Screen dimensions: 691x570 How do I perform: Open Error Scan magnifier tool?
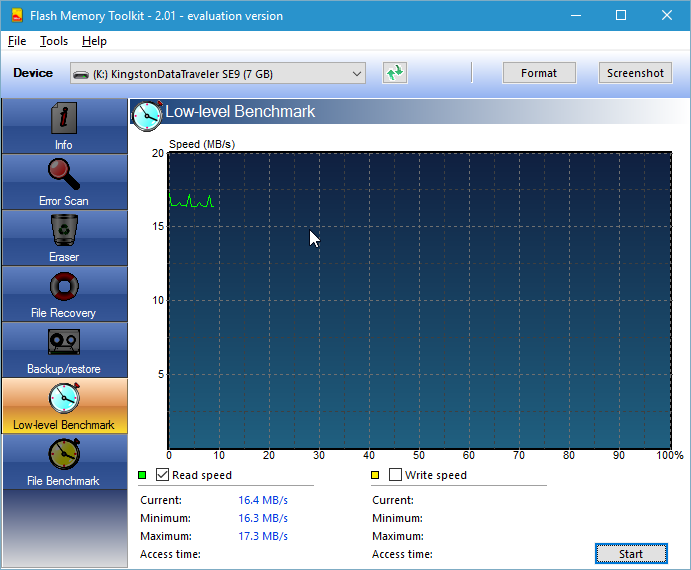pyautogui.click(x=64, y=174)
